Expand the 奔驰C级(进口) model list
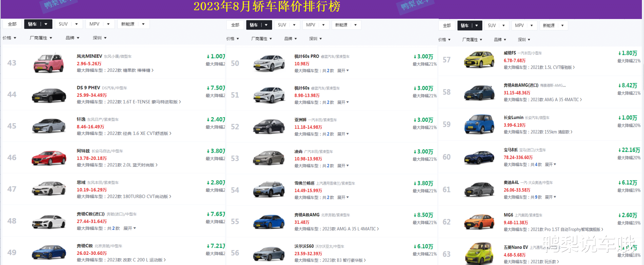 129,228
